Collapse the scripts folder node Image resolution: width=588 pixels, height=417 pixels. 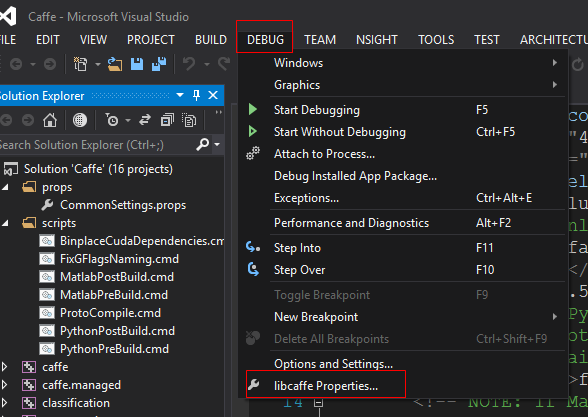pyautogui.click(x=5, y=223)
